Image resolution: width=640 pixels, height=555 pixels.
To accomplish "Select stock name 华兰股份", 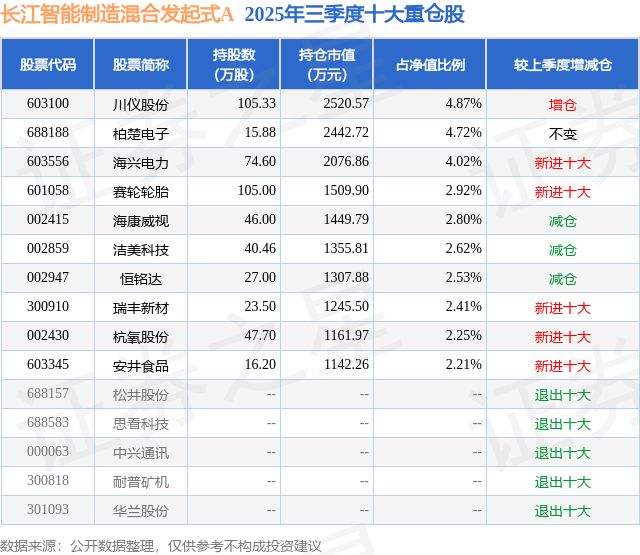I will click(141, 511).
